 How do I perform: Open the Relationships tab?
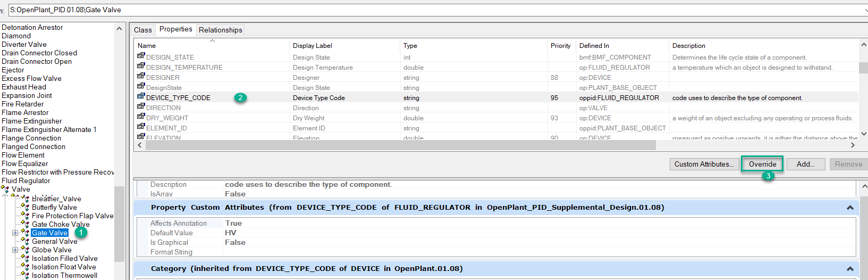[220, 30]
